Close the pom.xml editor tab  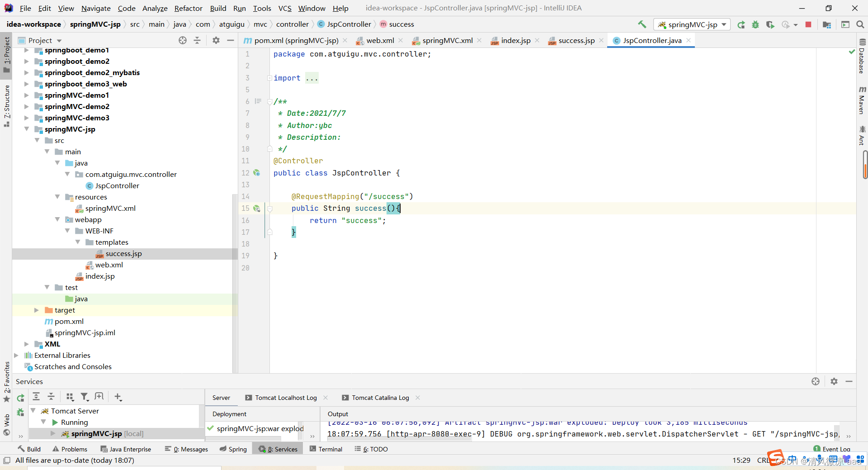(345, 40)
